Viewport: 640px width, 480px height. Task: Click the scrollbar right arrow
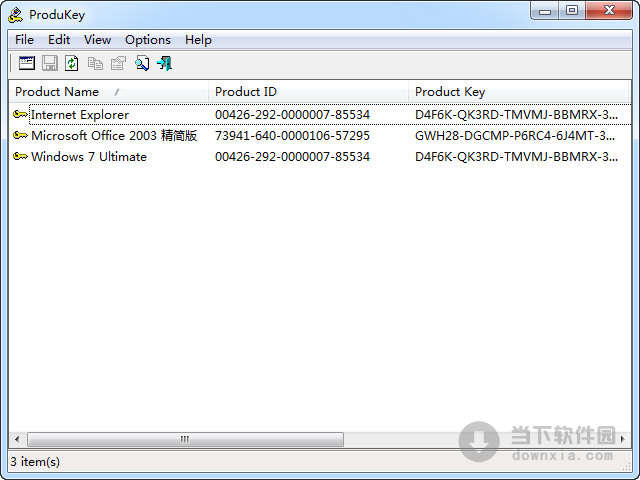click(623, 439)
